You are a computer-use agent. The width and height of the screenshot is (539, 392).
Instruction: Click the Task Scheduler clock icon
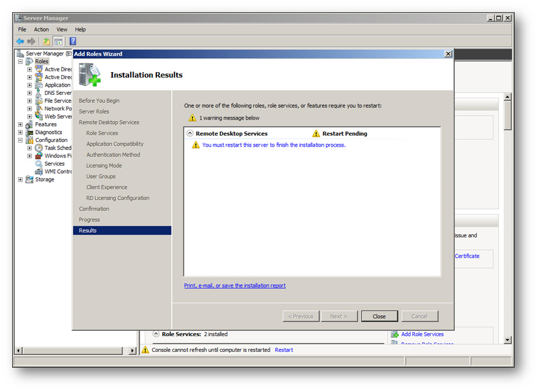tap(39, 148)
